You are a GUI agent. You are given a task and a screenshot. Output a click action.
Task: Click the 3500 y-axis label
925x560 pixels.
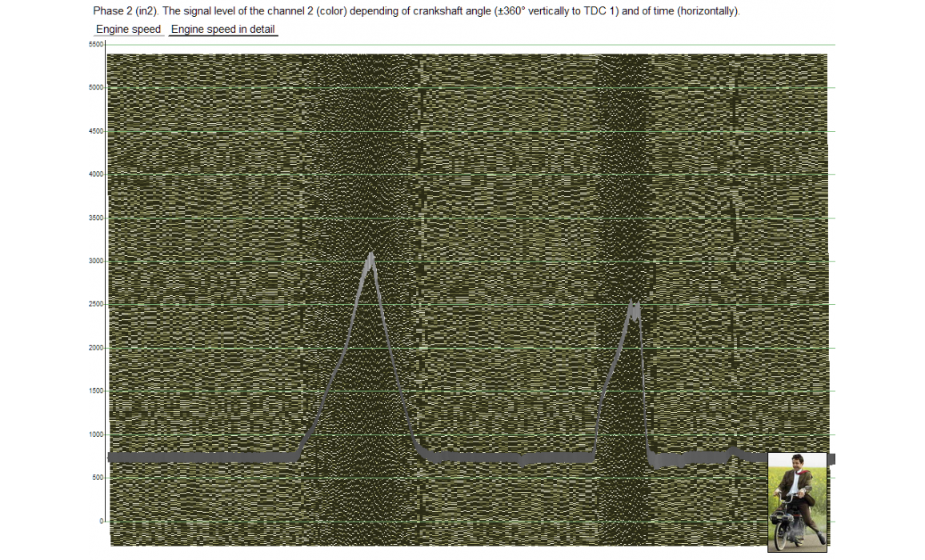tap(96, 218)
